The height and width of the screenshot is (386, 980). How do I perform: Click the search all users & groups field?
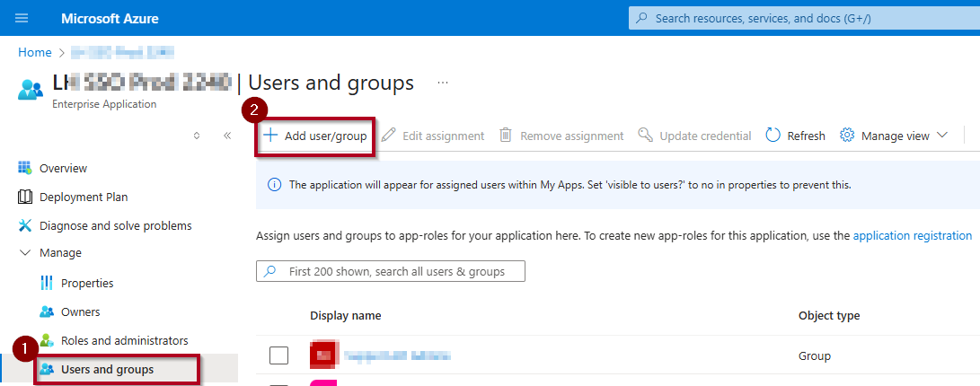coord(391,272)
